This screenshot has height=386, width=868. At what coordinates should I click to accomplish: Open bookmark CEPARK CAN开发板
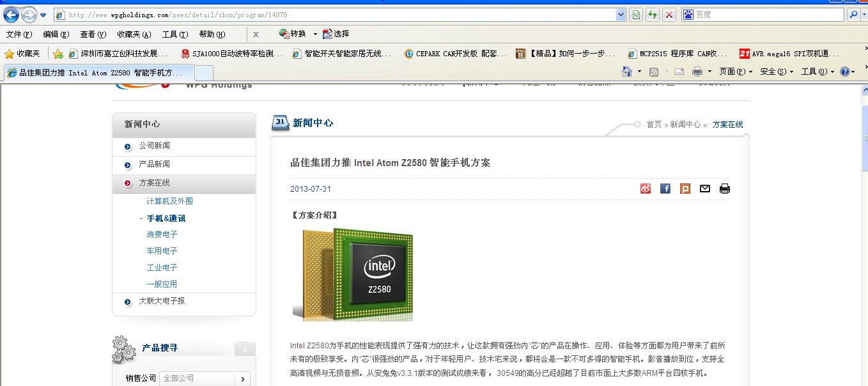pyautogui.click(x=456, y=54)
